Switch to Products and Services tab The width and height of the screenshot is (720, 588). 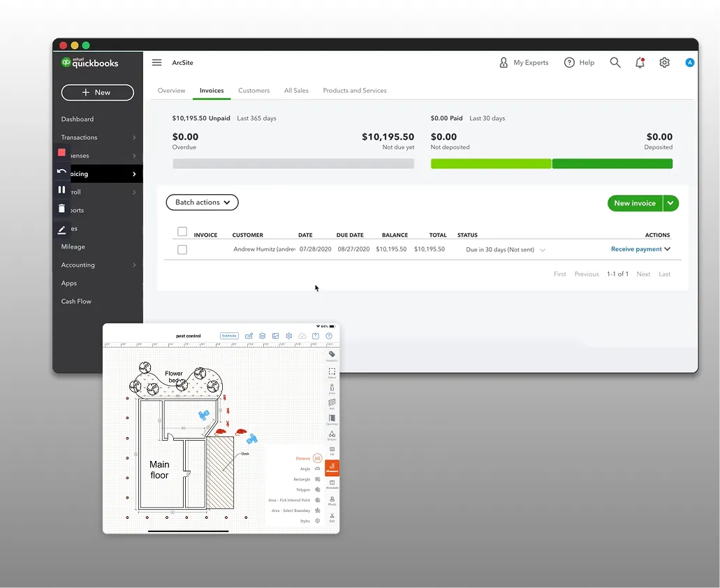point(355,90)
